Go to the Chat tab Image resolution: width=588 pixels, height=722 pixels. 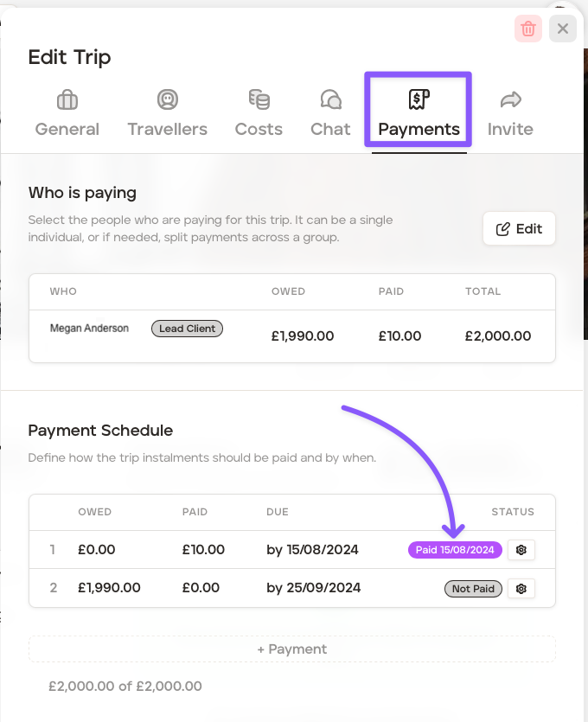pyautogui.click(x=330, y=129)
